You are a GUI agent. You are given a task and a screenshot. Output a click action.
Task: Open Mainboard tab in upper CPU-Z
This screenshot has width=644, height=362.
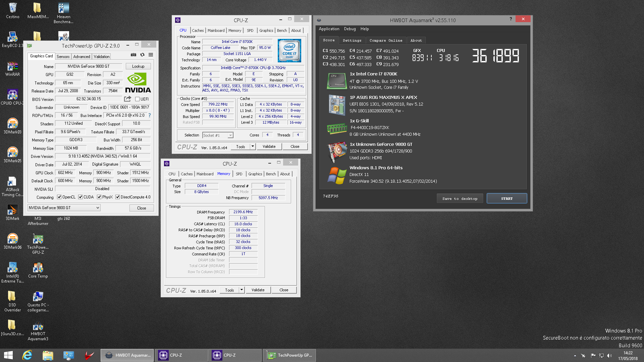[216, 31]
